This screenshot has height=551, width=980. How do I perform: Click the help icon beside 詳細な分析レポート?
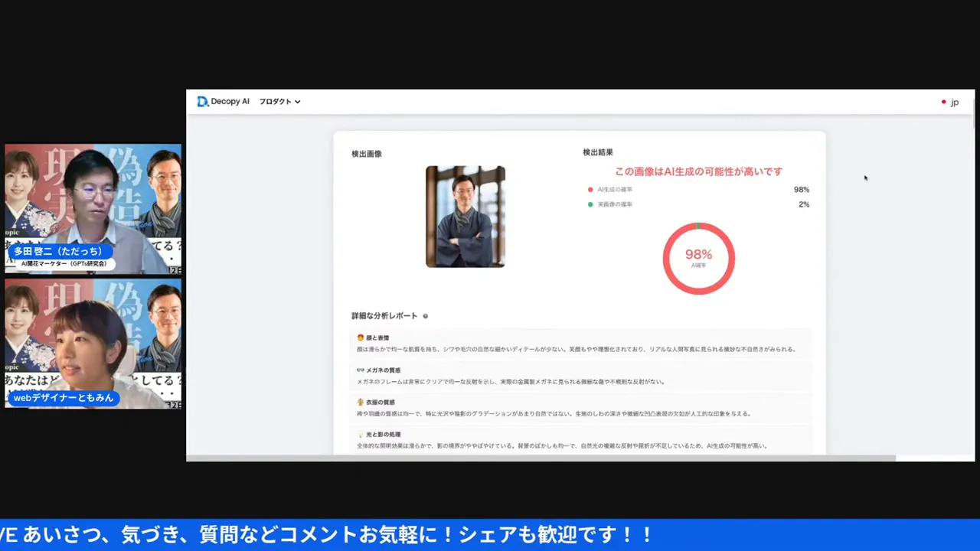pyautogui.click(x=426, y=316)
